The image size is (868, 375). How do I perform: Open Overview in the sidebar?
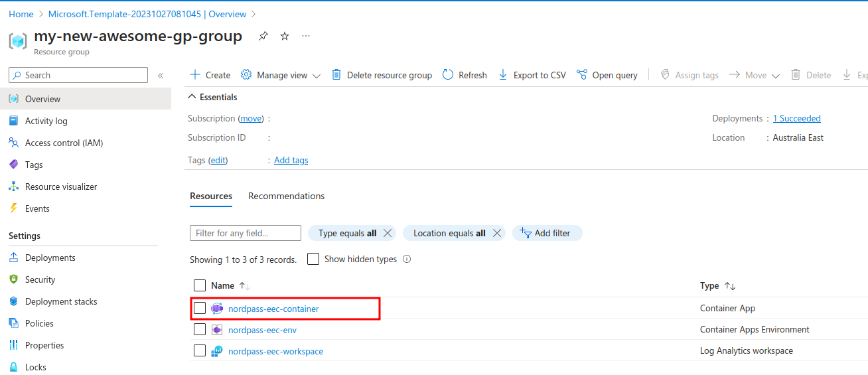click(86, 99)
